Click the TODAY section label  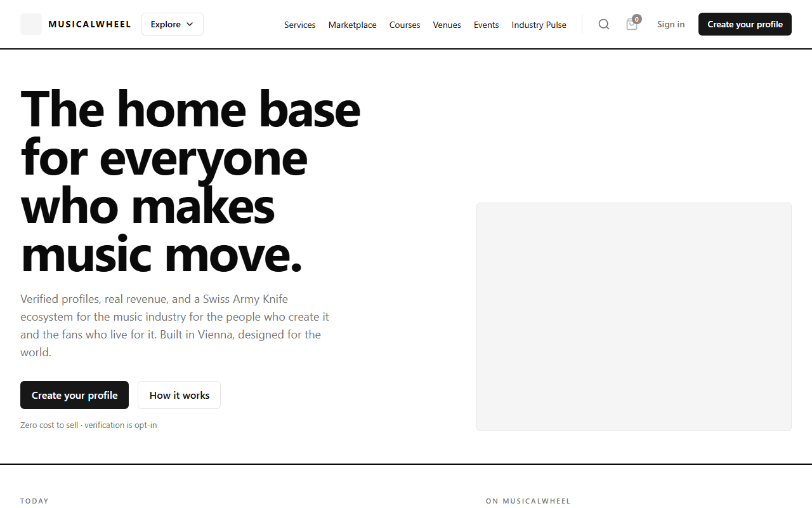pyautogui.click(x=34, y=501)
